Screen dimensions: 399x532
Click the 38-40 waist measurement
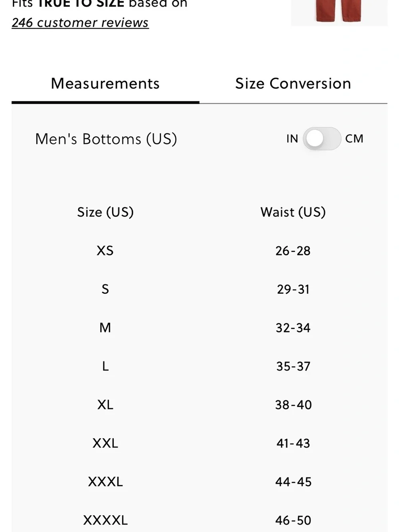(x=293, y=405)
